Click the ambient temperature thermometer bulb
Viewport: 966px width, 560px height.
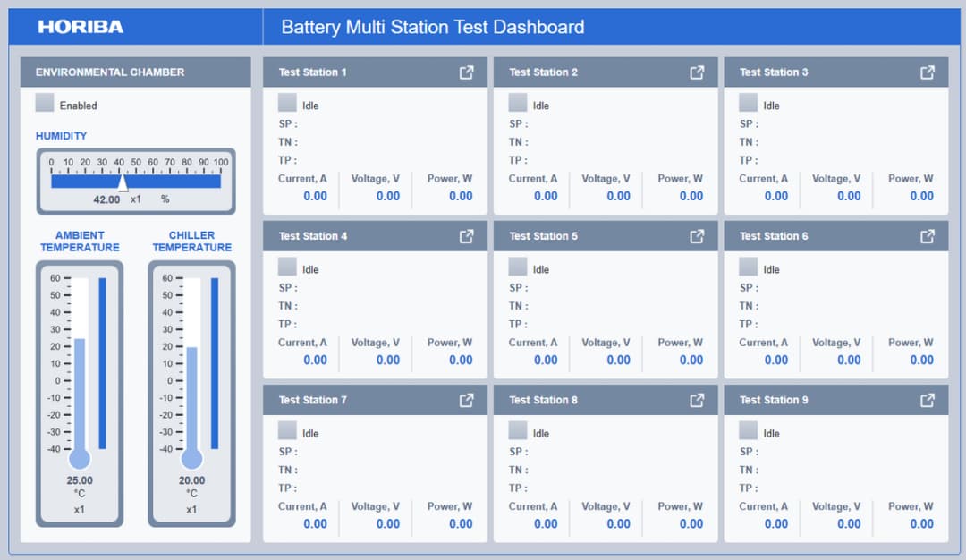pyautogui.click(x=80, y=458)
